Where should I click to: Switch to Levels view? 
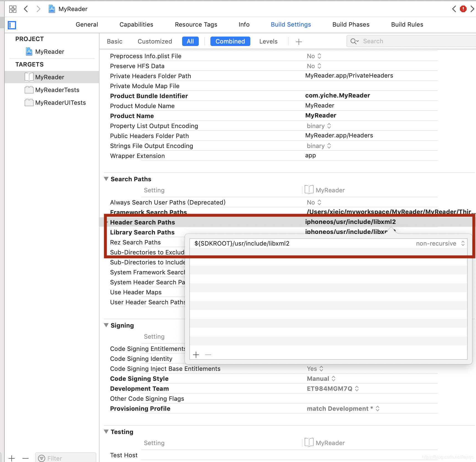click(268, 41)
